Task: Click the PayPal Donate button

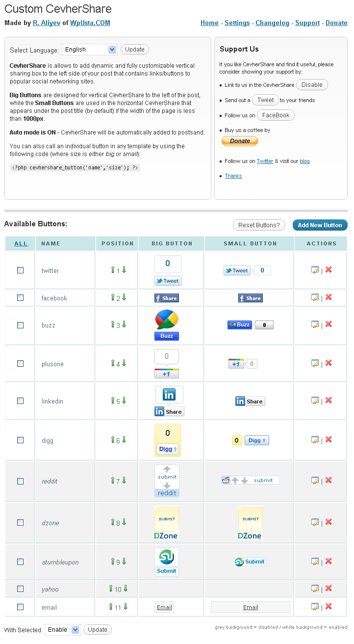Action: pos(239,141)
